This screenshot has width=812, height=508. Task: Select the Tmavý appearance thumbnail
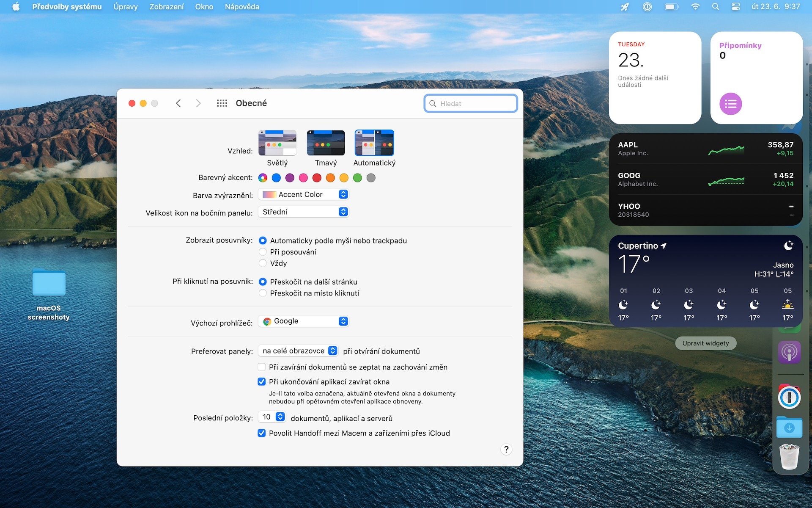tap(326, 143)
